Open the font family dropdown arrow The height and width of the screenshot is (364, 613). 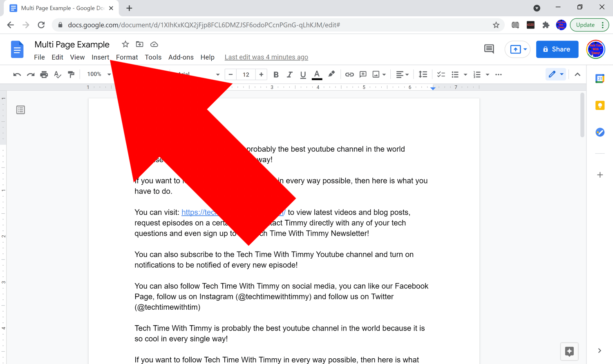click(x=218, y=74)
